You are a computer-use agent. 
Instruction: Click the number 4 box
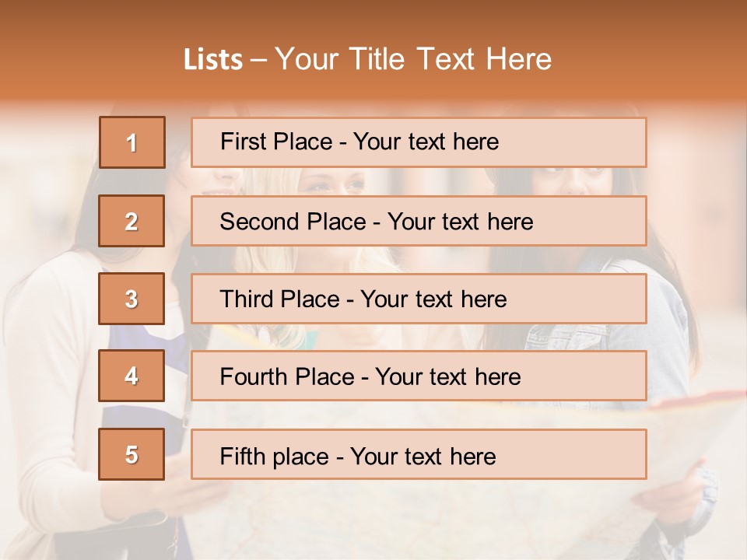[132, 376]
